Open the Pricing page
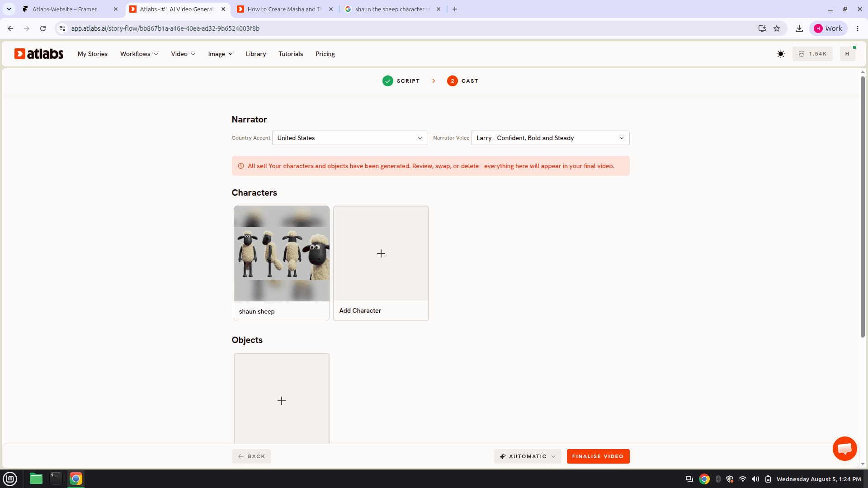Image resolution: width=868 pixels, height=488 pixels. pyautogui.click(x=325, y=54)
